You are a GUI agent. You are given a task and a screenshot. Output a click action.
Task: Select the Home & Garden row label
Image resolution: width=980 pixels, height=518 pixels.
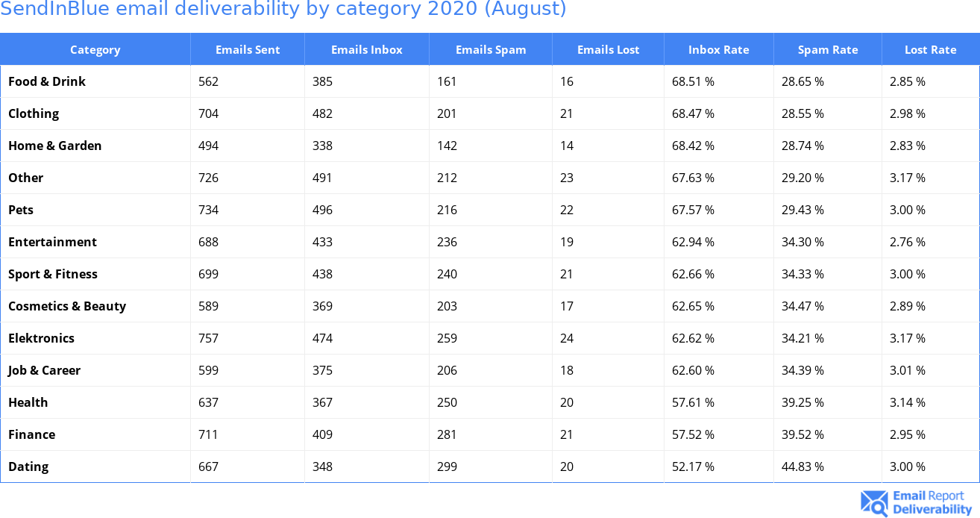55,146
